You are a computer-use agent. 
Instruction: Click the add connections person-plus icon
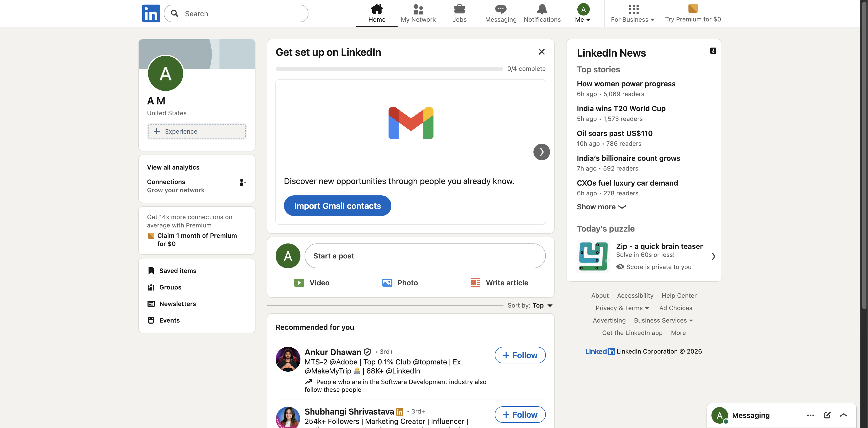[x=243, y=183]
